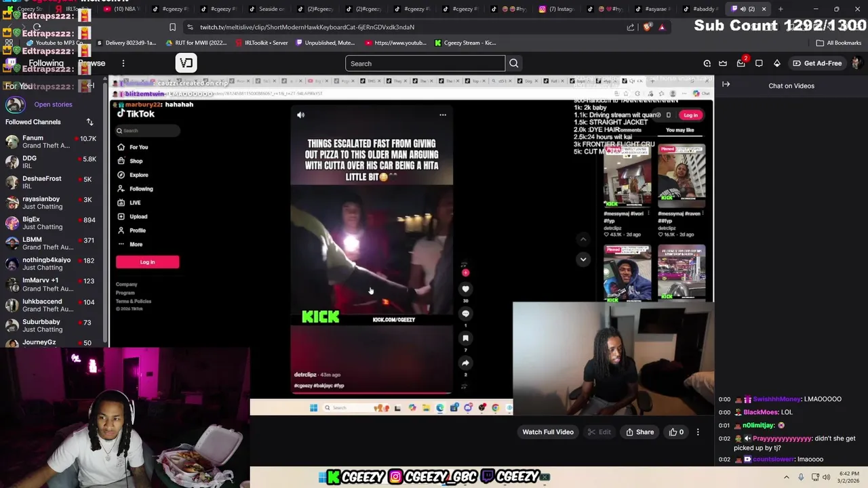
Task: Click the Open stories link
Action: point(53,104)
